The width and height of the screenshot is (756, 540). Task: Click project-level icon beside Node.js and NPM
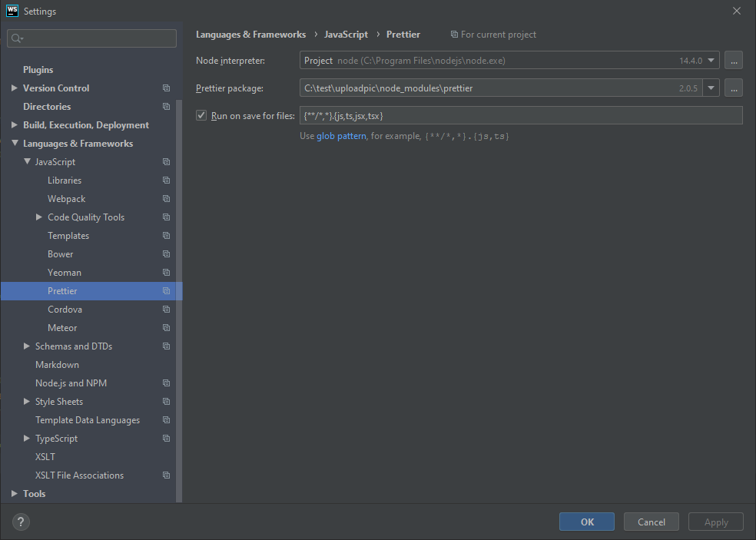(166, 383)
